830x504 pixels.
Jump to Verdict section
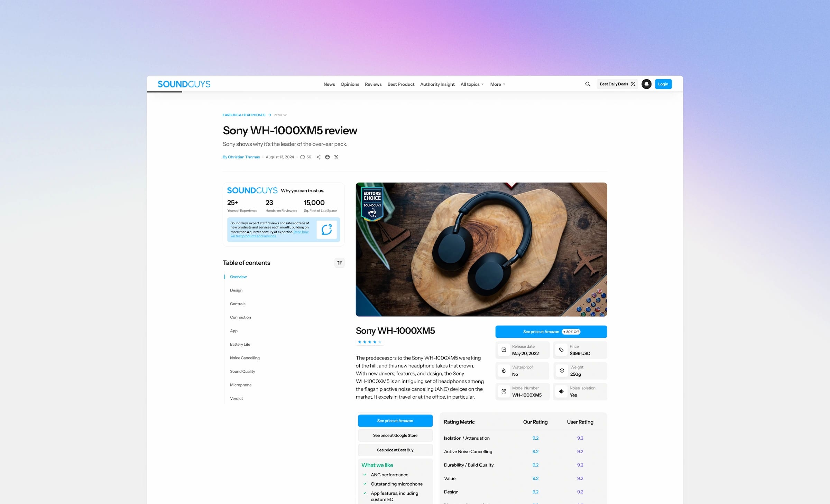[x=237, y=398]
